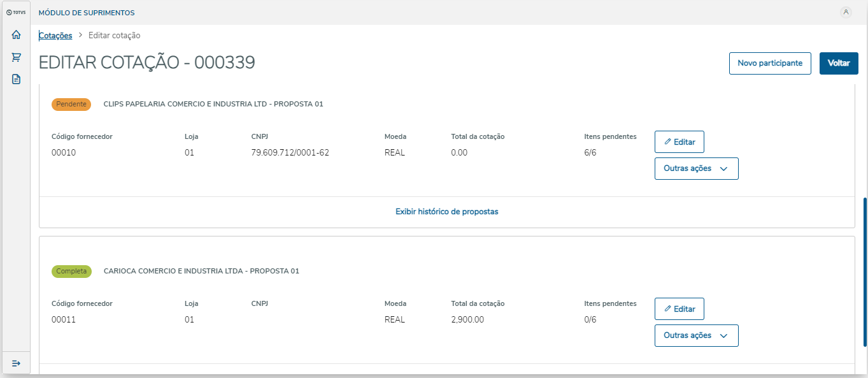Click the TOTVS logo in sidebar
Screen dimensions: 868x378
click(x=15, y=12)
